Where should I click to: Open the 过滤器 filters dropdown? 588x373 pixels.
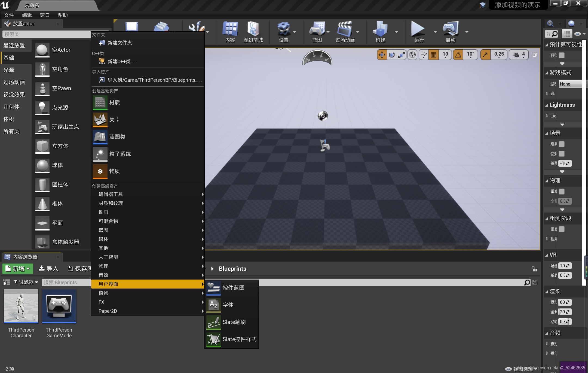pyautogui.click(x=26, y=282)
